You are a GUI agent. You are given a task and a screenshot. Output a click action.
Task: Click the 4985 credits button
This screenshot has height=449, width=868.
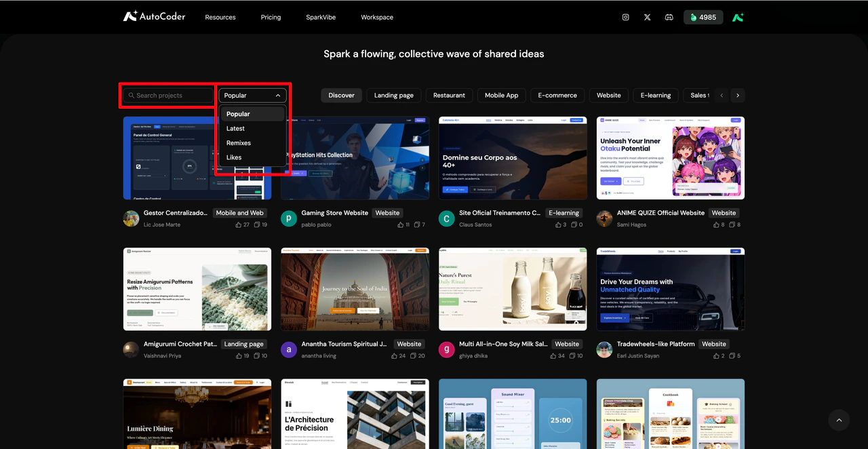coord(703,18)
